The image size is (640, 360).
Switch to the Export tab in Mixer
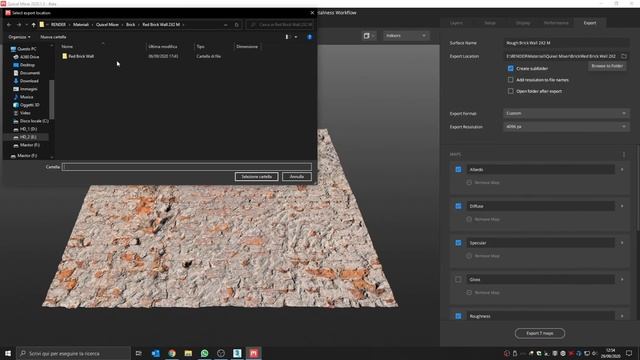click(x=590, y=23)
